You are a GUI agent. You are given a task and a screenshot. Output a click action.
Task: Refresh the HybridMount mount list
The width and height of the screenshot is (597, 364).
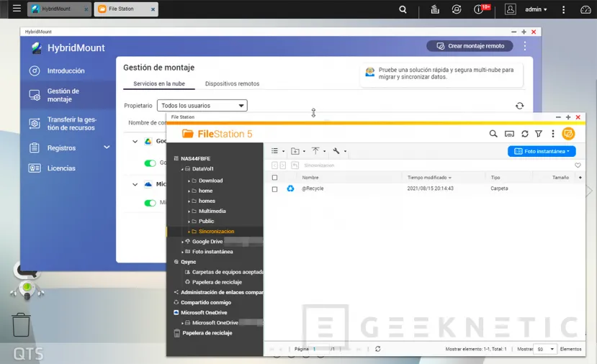coord(519,106)
